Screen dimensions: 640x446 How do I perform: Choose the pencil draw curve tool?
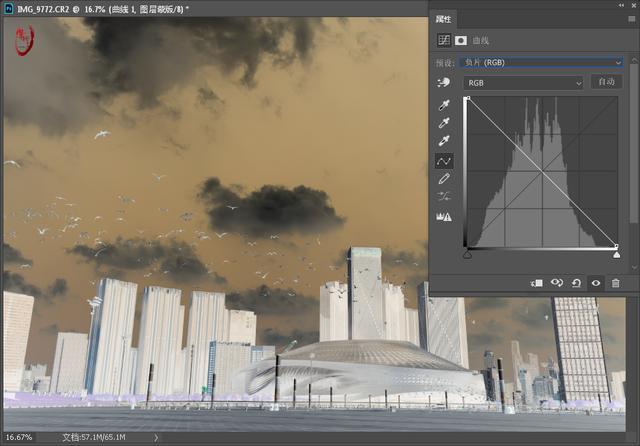coord(445,178)
